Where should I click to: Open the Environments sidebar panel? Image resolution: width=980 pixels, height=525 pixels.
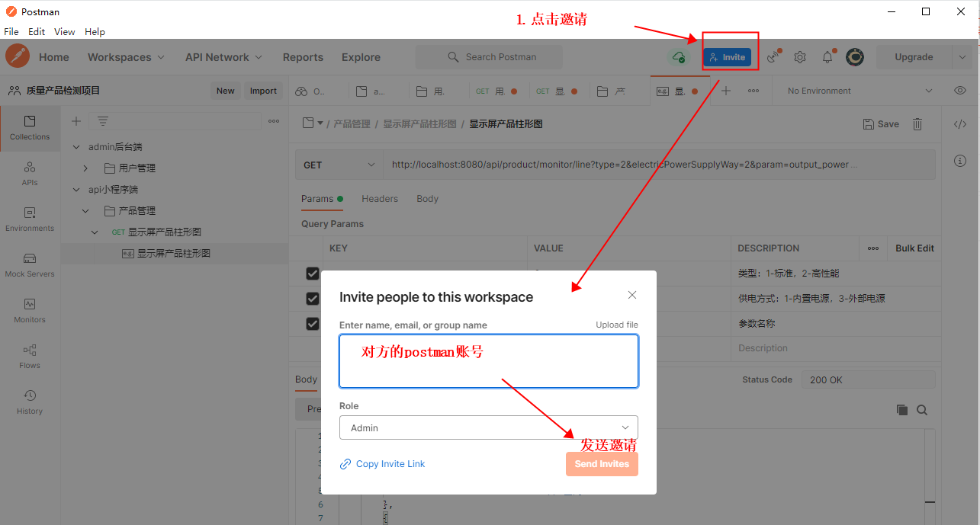(x=30, y=219)
